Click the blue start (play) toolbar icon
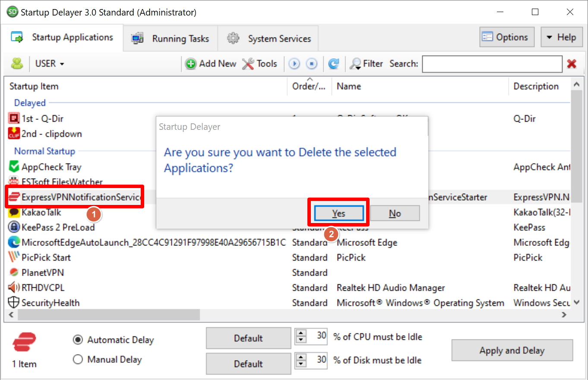The image size is (588, 380). tap(294, 64)
